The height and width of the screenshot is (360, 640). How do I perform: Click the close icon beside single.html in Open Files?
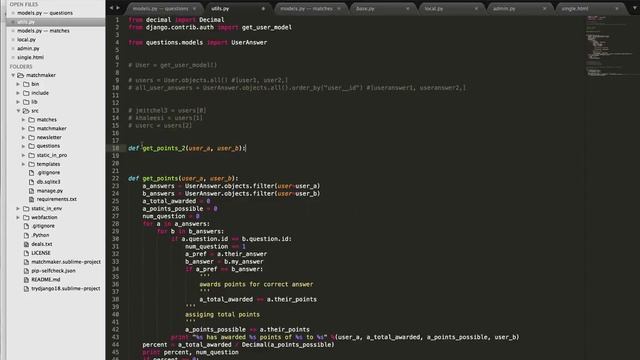click(13, 58)
